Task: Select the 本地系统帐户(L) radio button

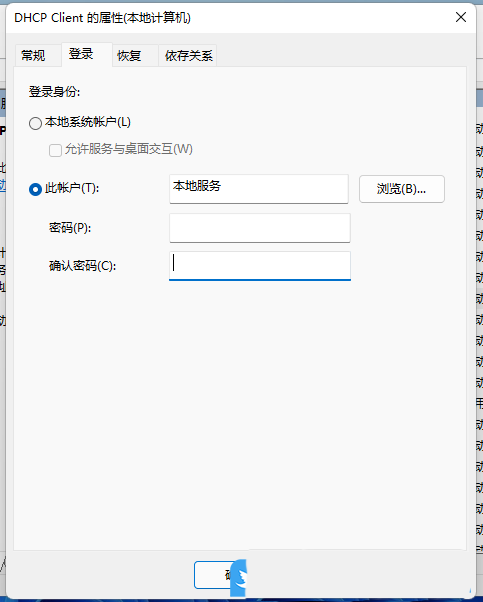Action: 35,123
